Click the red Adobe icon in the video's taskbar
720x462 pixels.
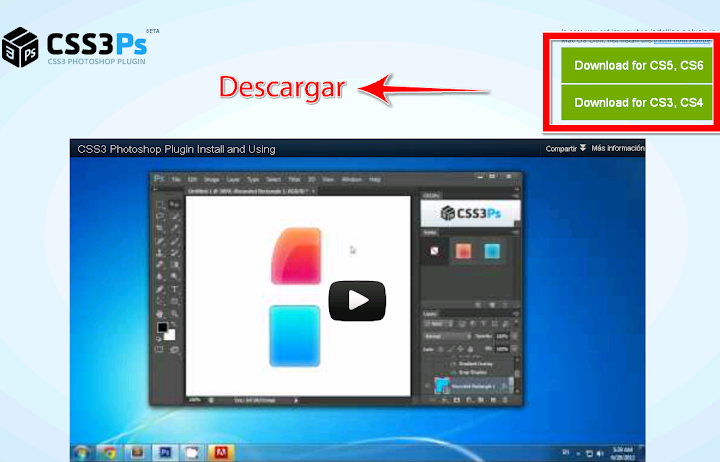click(x=221, y=453)
